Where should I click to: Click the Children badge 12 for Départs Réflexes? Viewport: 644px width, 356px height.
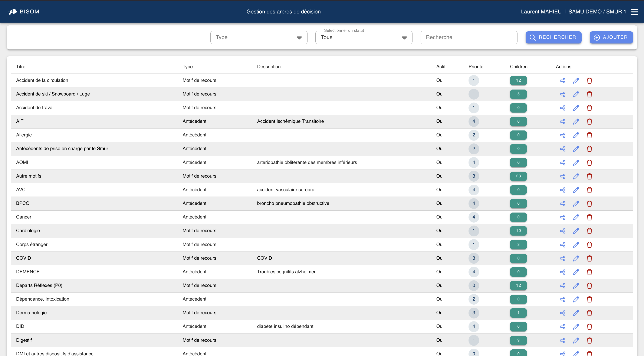(x=518, y=285)
